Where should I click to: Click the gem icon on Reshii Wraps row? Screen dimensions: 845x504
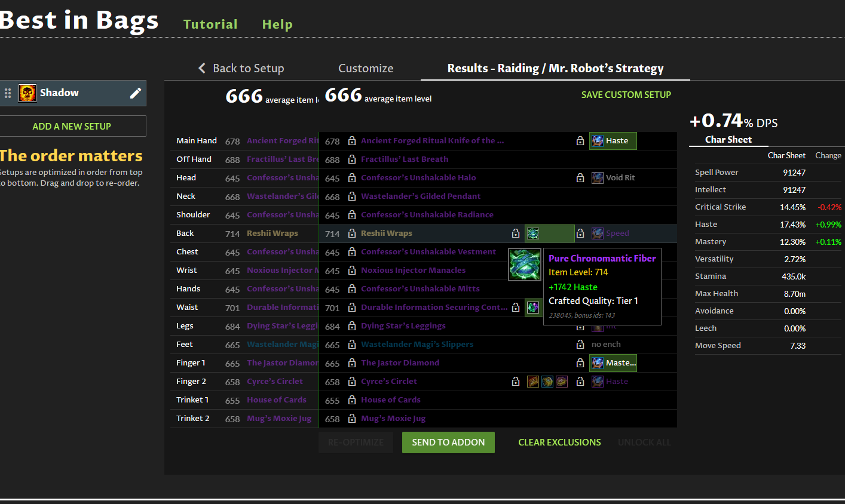[x=533, y=233]
